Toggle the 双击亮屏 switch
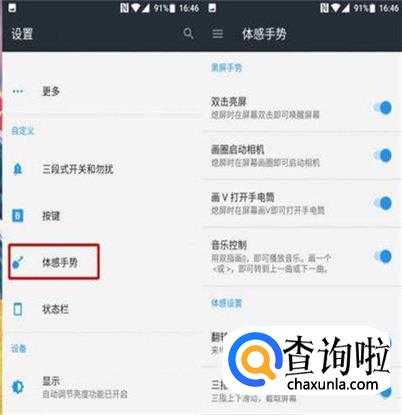 [x=383, y=108]
